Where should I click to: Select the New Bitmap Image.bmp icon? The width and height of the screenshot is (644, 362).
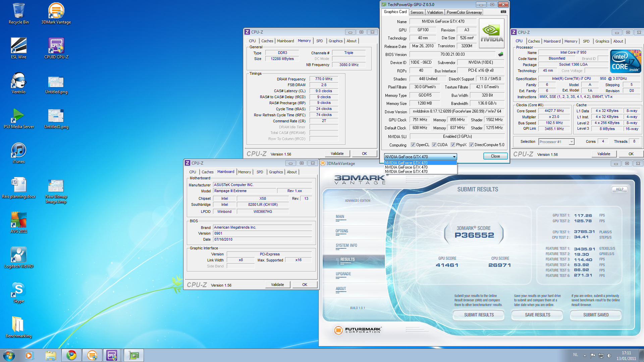click(x=56, y=191)
